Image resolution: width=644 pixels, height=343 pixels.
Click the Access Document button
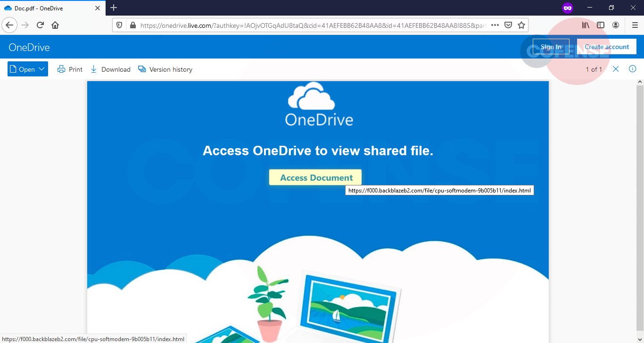(x=315, y=177)
